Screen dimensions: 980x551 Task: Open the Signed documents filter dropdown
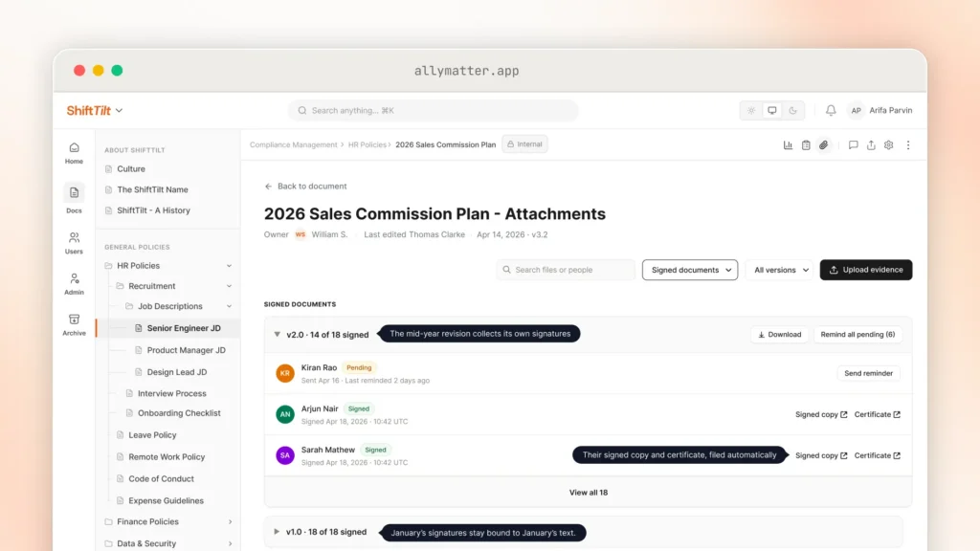click(690, 270)
